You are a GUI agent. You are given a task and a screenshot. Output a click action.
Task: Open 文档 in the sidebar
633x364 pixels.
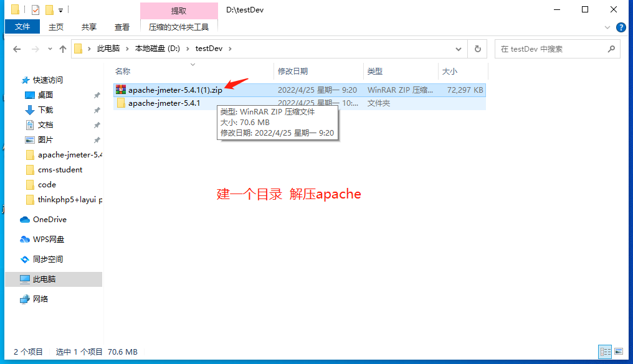click(x=45, y=124)
